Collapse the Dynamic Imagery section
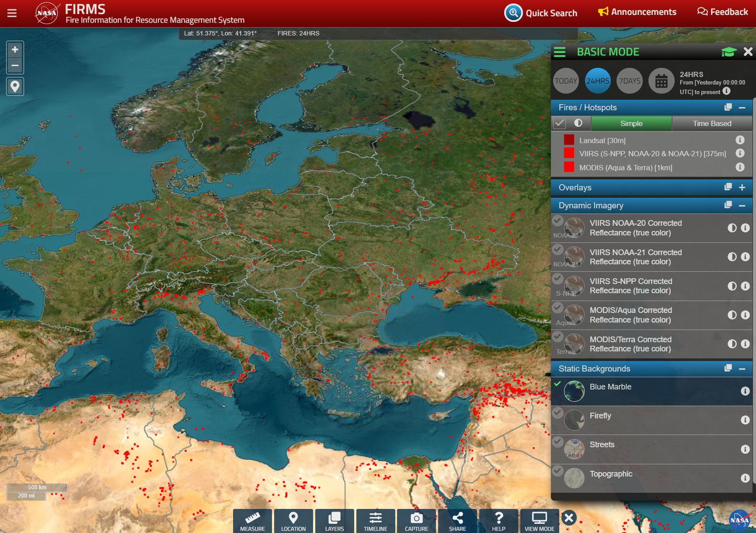Screen dimensions: 756x533 click(742, 206)
